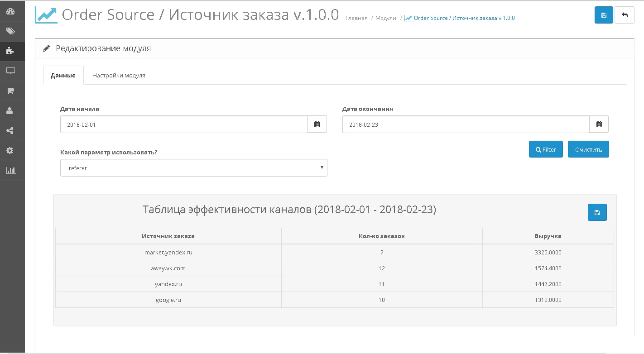Image resolution: width=644 pixels, height=354 pixels.
Task: Open calendar picker for Дата окончания
Action: coord(599,124)
